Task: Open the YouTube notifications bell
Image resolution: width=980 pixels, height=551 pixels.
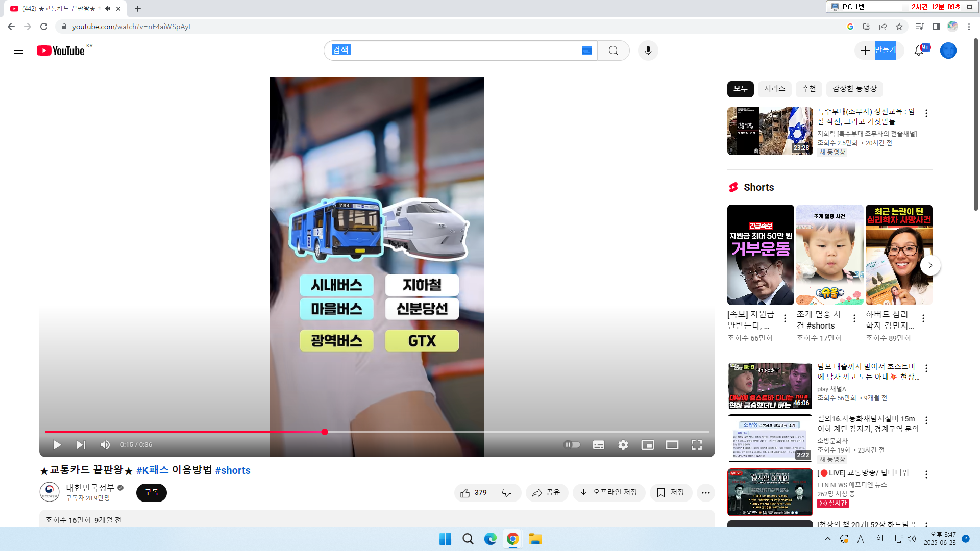Action: pos(919,51)
